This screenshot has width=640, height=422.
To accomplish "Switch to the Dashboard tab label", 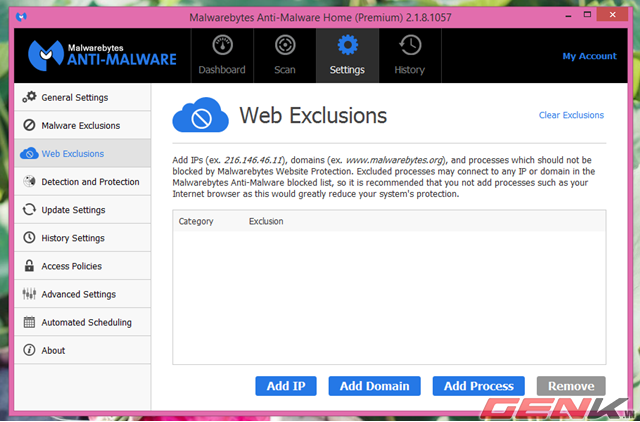I will [x=222, y=70].
